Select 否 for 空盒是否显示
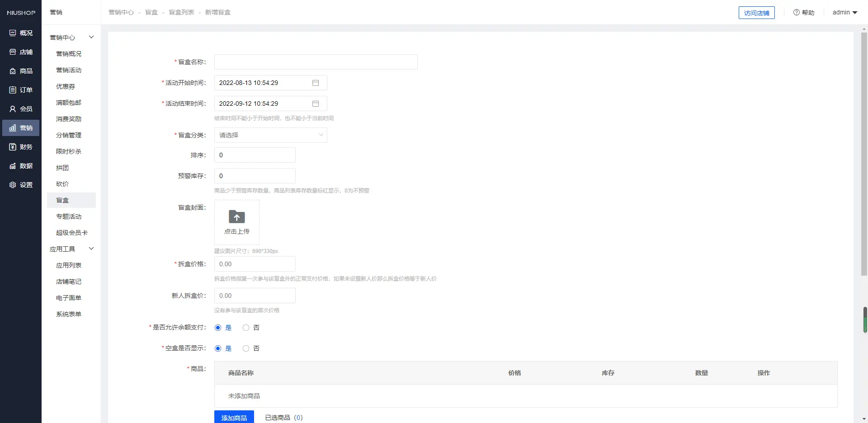Viewport: 868px width, 423px height. 246,348
